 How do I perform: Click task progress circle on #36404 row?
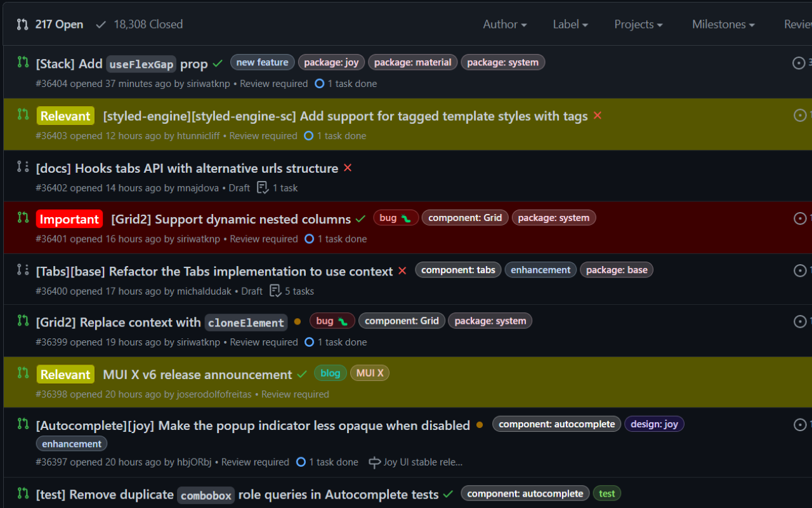click(x=319, y=83)
